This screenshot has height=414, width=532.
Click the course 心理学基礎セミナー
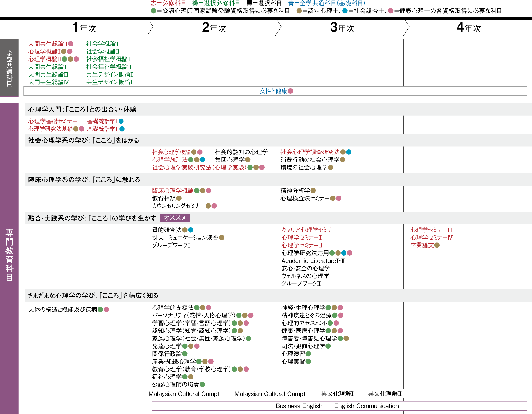(53, 121)
